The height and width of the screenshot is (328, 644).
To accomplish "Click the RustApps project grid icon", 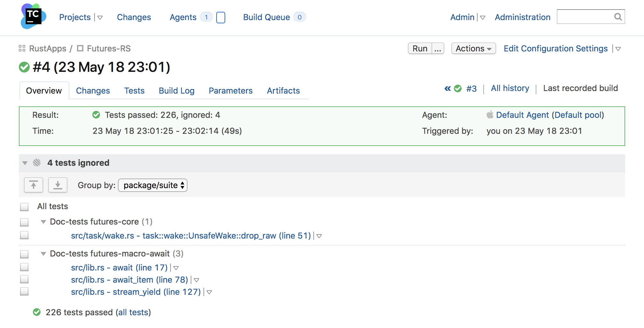I will (x=22, y=48).
